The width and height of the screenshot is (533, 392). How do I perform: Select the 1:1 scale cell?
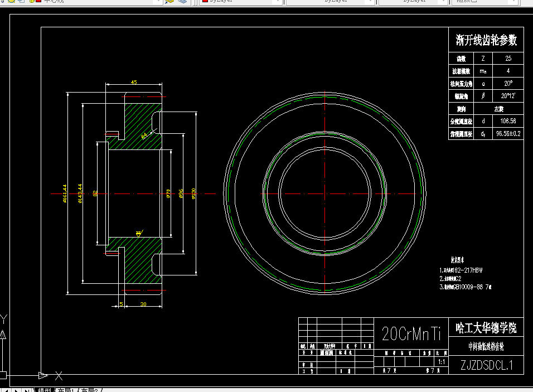tap(442, 362)
